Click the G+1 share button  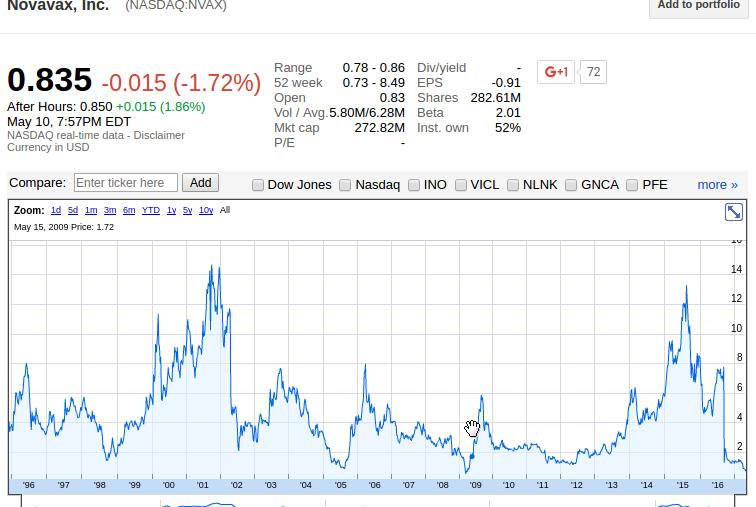(x=556, y=72)
